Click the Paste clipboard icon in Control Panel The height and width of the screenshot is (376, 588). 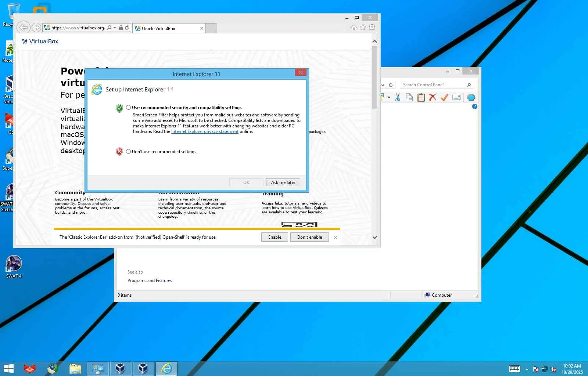point(421,97)
